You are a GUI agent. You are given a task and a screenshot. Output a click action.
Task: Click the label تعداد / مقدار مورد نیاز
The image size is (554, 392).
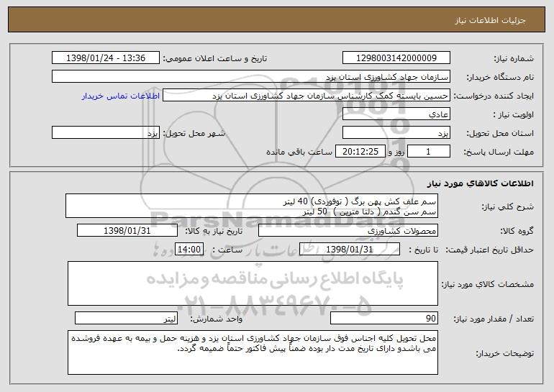(x=494, y=319)
